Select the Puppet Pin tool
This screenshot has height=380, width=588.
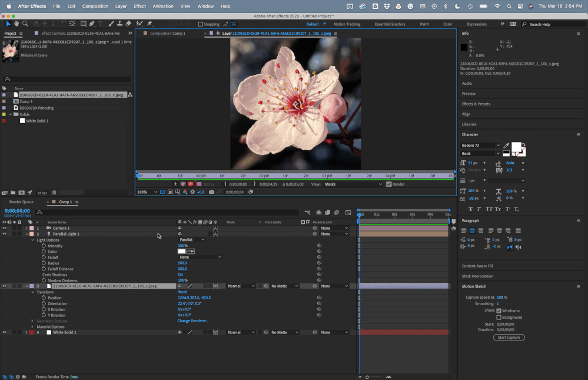click(x=150, y=24)
